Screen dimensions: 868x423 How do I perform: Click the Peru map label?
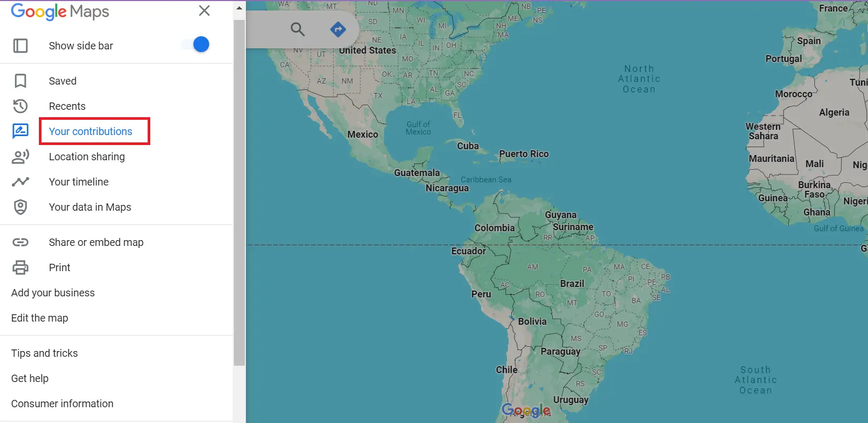click(481, 294)
